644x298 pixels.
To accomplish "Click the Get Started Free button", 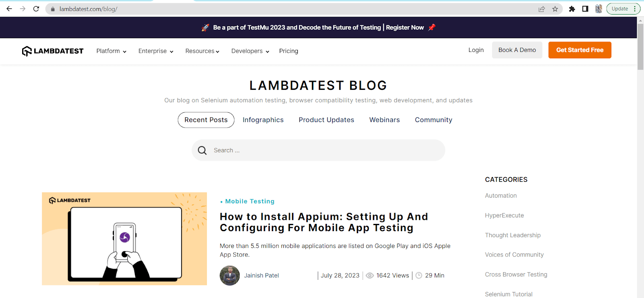I will click(580, 50).
